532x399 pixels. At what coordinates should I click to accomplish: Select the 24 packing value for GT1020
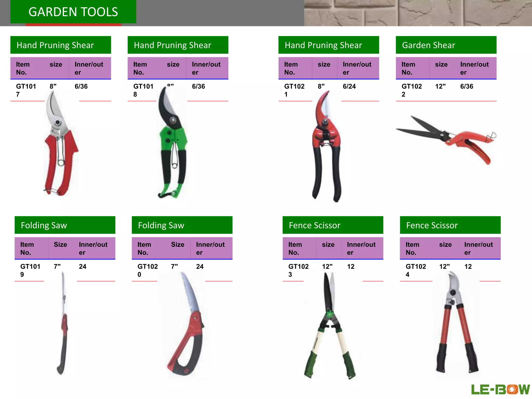(x=200, y=266)
